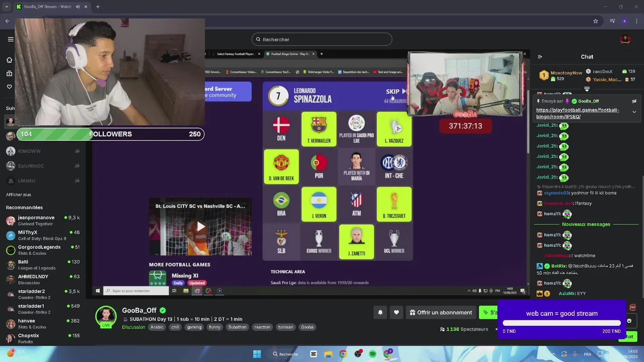Open the Kick hamburger menu
Image resolution: width=644 pixels, height=362 pixels.
(10, 39)
